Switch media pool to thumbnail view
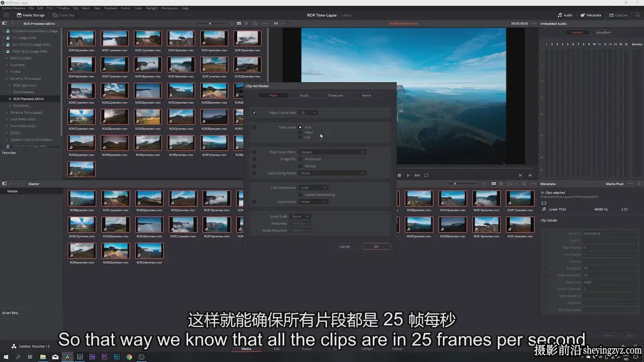Viewport: 644px width, 362px height. click(494, 184)
